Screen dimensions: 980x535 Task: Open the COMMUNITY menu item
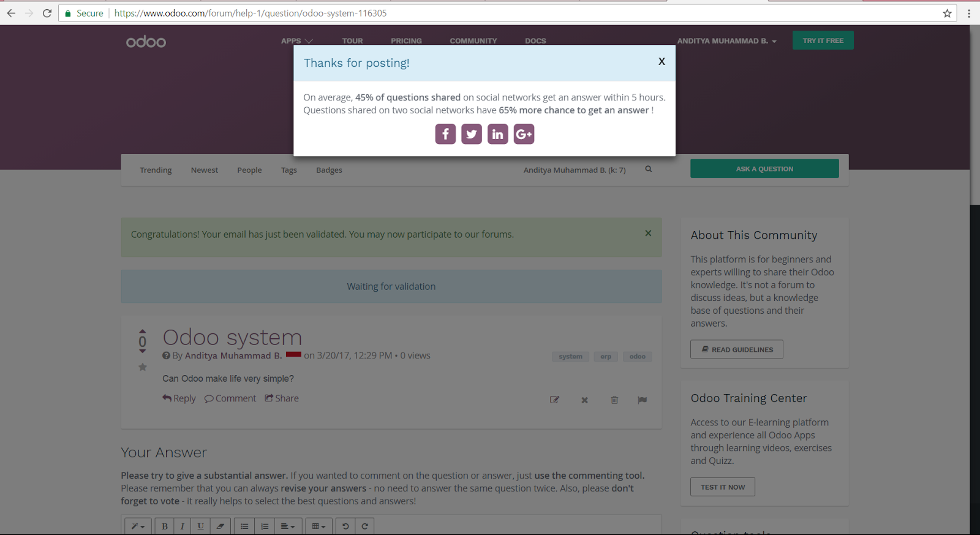(473, 41)
